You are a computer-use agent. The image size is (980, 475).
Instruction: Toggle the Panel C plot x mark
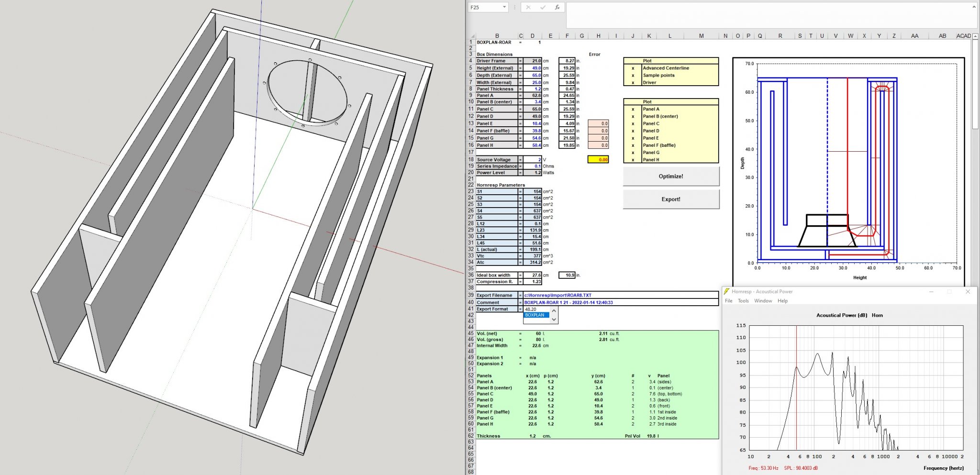coord(633,123)
